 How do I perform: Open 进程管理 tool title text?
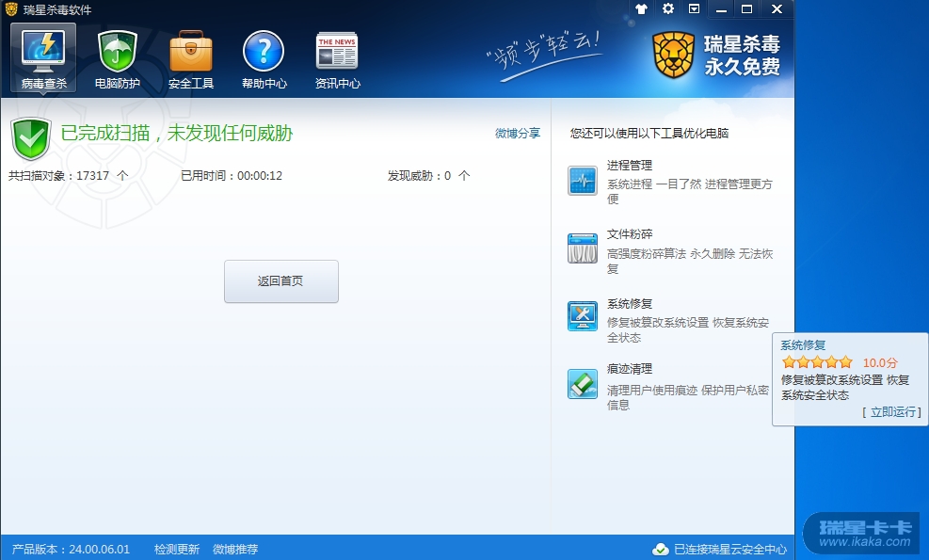[x=629, y=166]
